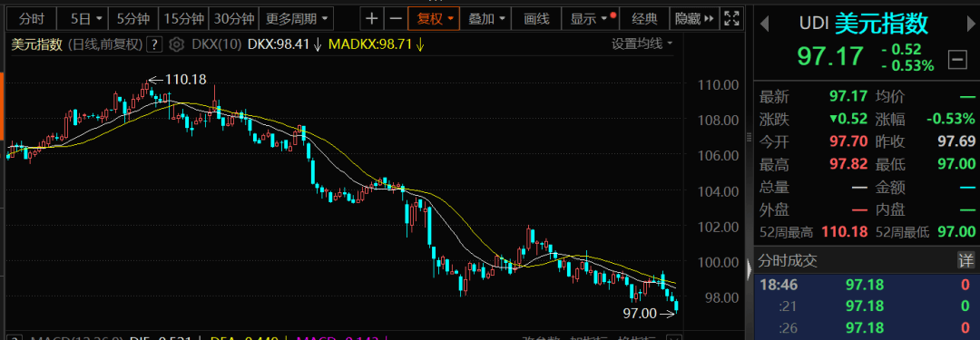Expand the 更多周期 period dropdown
Viewport: 980px width, 340px height.
pos(296,19)
